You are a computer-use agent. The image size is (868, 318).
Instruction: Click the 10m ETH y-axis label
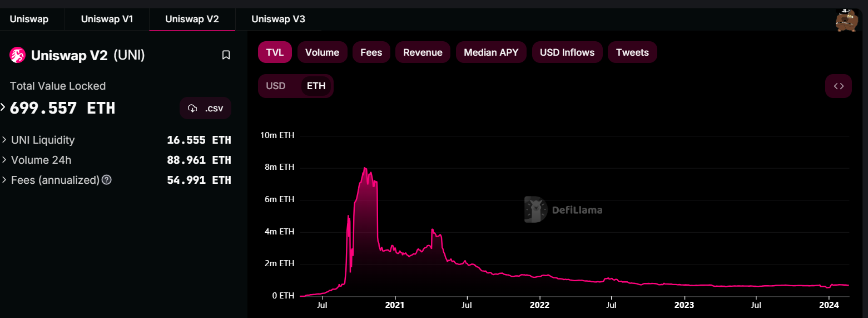277,135
